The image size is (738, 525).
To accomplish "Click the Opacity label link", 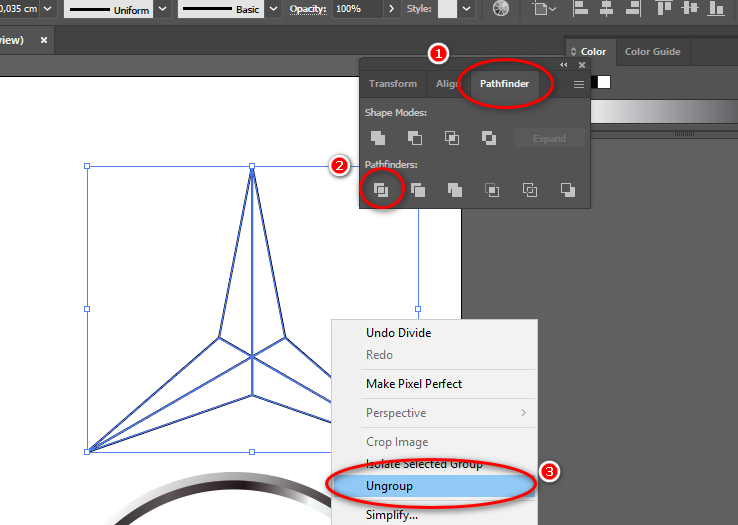I will click(x=308, y=9).
